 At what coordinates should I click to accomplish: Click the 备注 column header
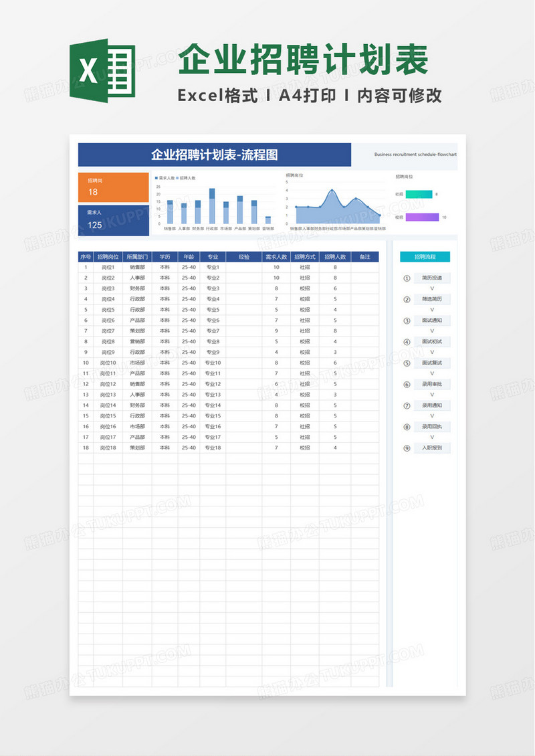tap(365, 257)
